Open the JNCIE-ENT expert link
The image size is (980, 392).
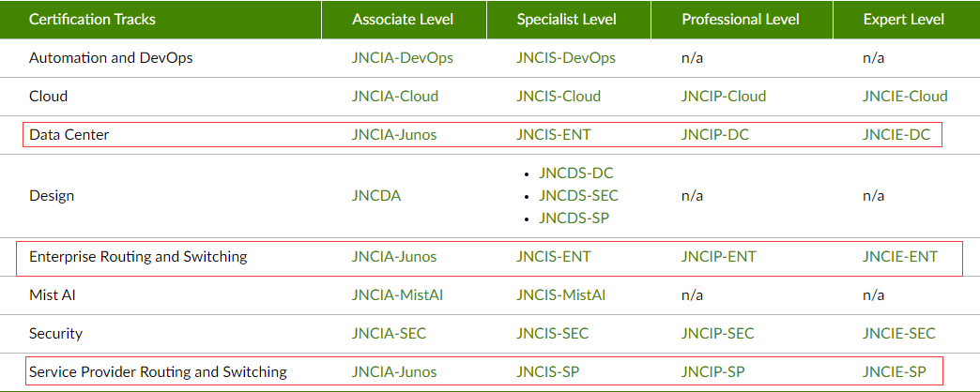[900, 257]
